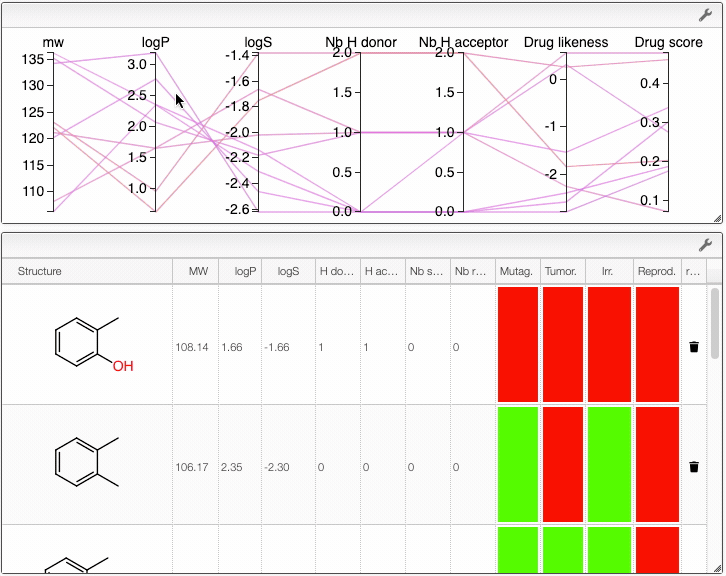Select the methylphenol structure drawing
The image size is (726, 576).
click(94, 345)
